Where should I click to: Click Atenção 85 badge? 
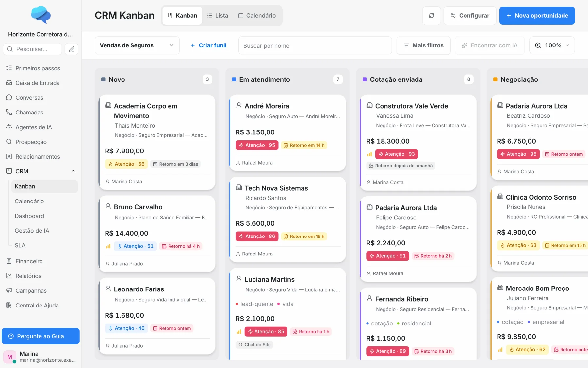(266, 331)
